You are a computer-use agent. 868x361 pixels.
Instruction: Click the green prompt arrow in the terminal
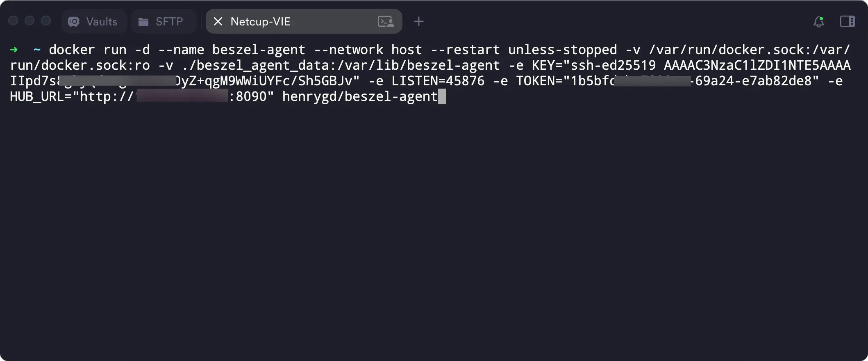point(14,49)
